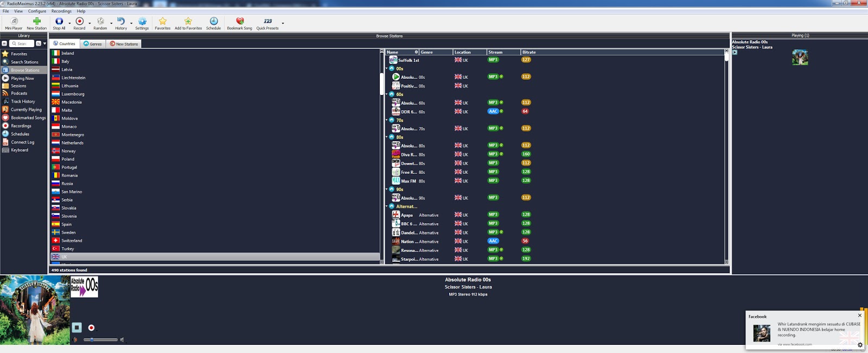This screenshot has height=353, width=868.
Task: Open the View menu
Action: click(18, 11)
